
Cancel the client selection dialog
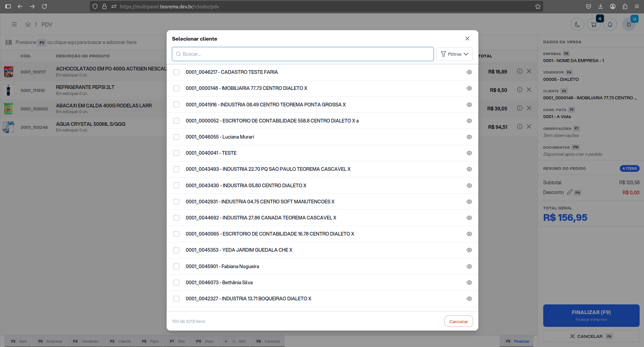(459, 321)
